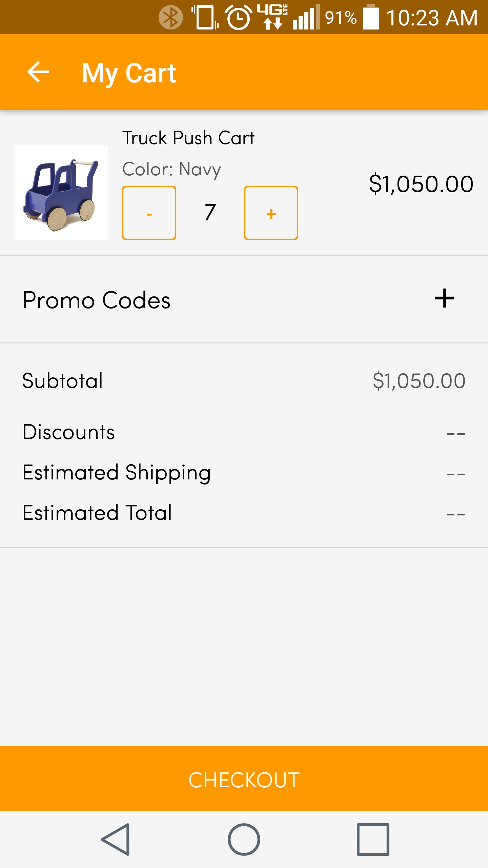The width and height of the screenshot is (488, 868).
Task: Tap the quantity number 7
Action: tap(210, 213)
